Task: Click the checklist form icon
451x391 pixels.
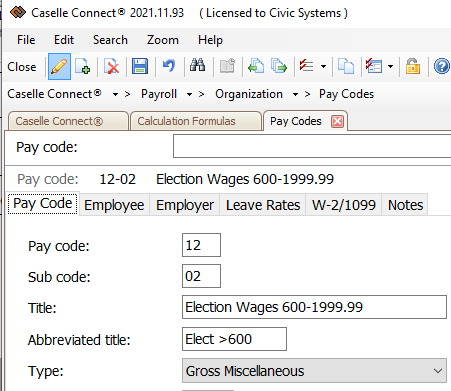Action: 373,66
